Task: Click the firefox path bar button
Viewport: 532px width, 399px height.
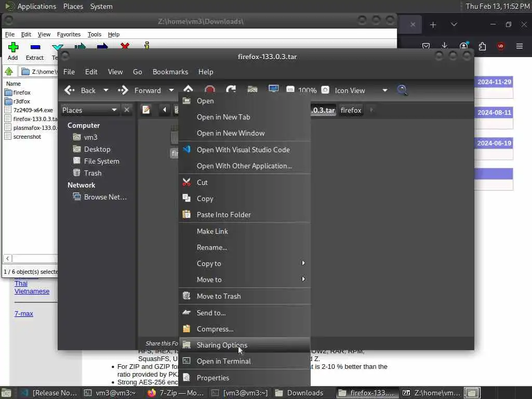Action: 351,110
